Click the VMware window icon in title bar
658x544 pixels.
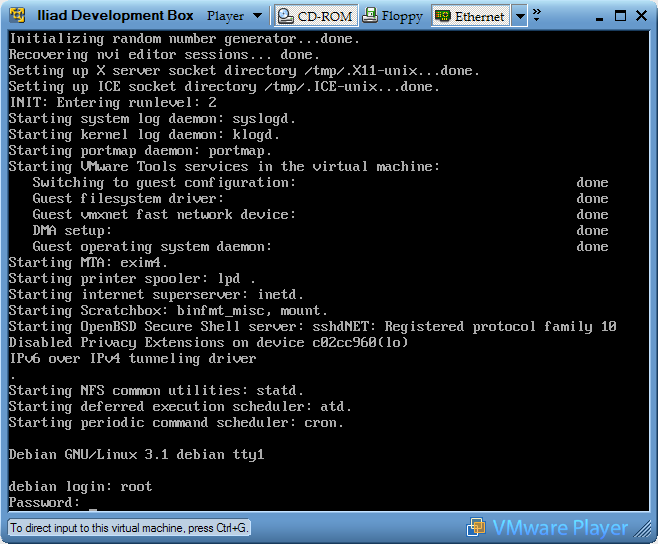click(17, 16)
